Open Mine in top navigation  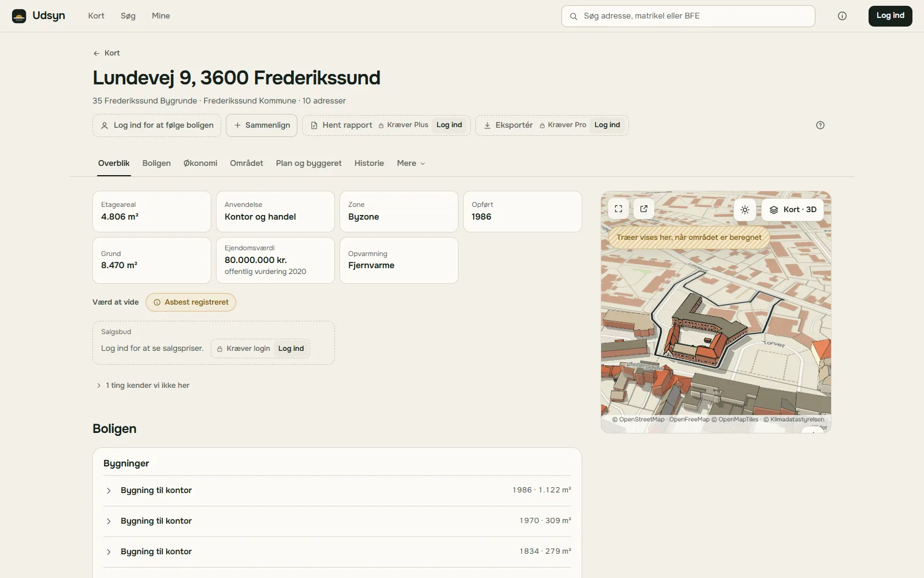click(161, 16)
